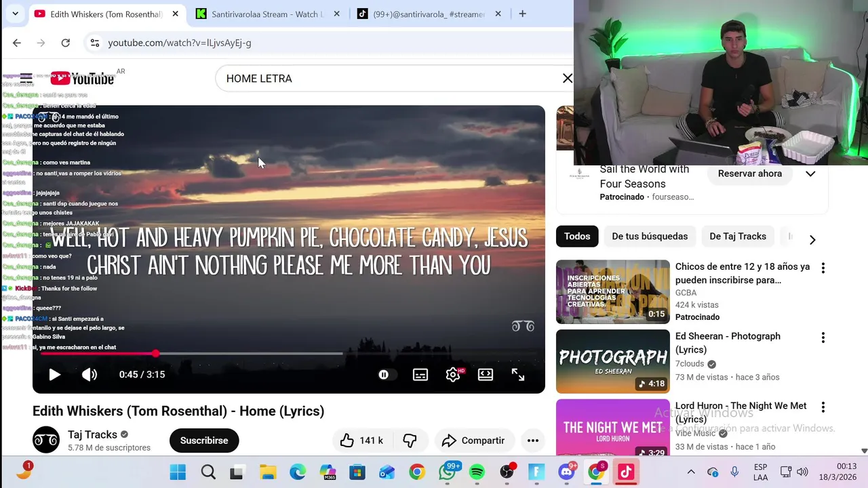Screen dimensions: 868x488
Task: Click the red progress bar scrubber
Action: pyautogui.click(x=156, y=353)
